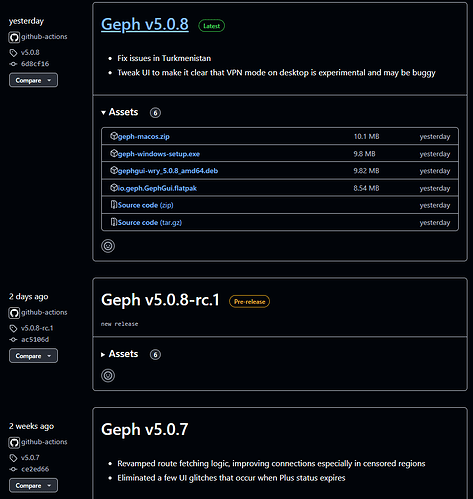
Task: Click the Latest badge next to Geph v5.0.8
Action: coord(212,26)
